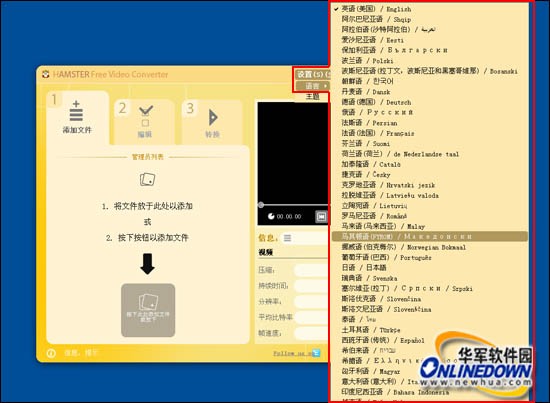
Task: Choose Česky language entry
Action: coord(430,174)
